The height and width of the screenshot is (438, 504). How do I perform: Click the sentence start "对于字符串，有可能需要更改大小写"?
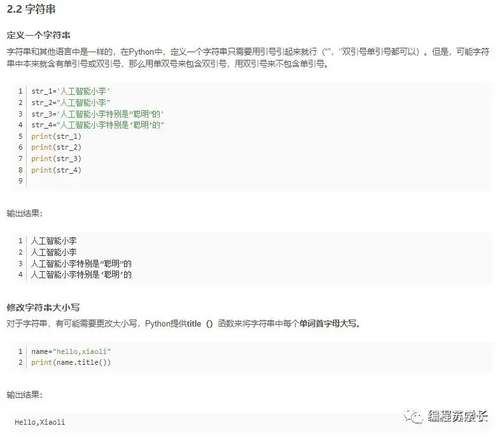[x=72, y=323]
